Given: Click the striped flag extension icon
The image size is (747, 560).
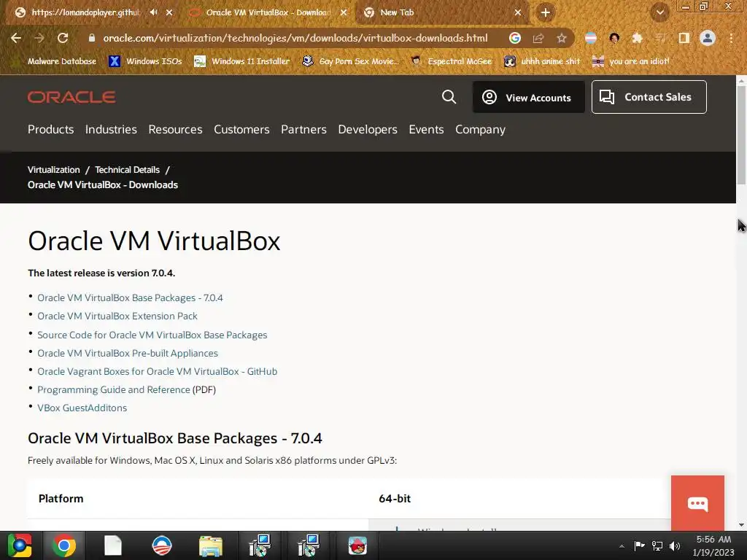Looking at the screenshot, I should [x=591, y=38].
